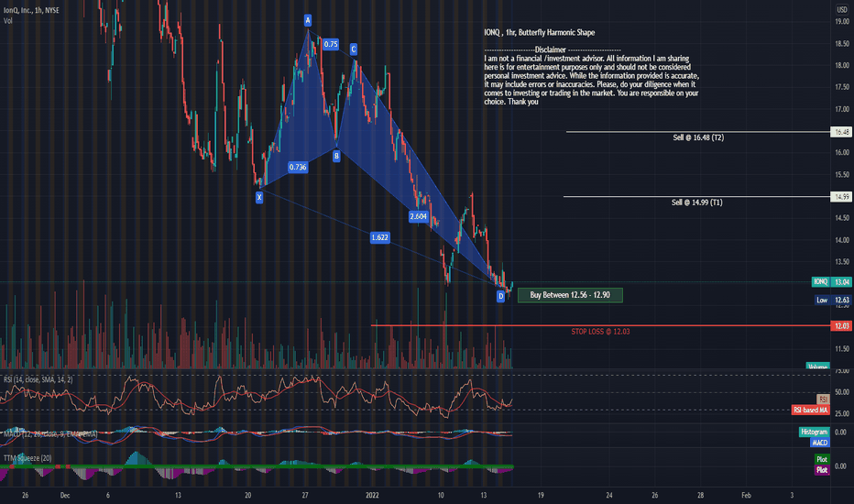Click the 0.75 ratio label
The image size is (854, 504).
(x=331, y=44)
